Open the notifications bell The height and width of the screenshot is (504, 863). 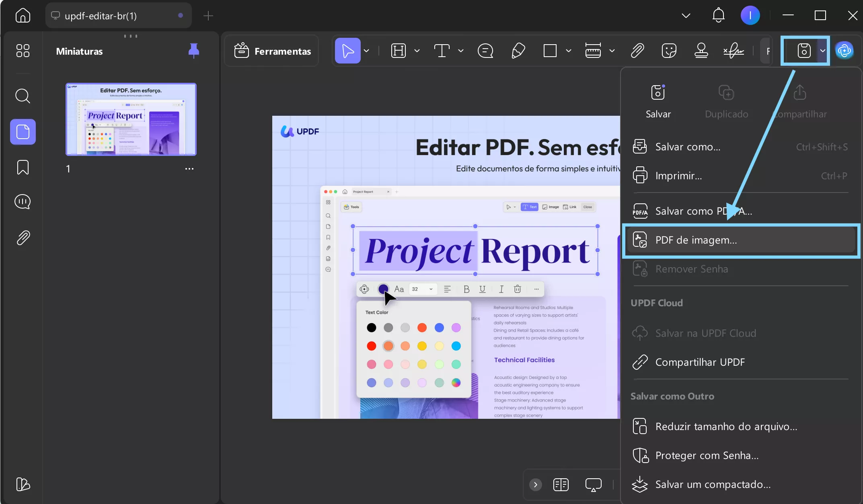[x=718, y=16]
